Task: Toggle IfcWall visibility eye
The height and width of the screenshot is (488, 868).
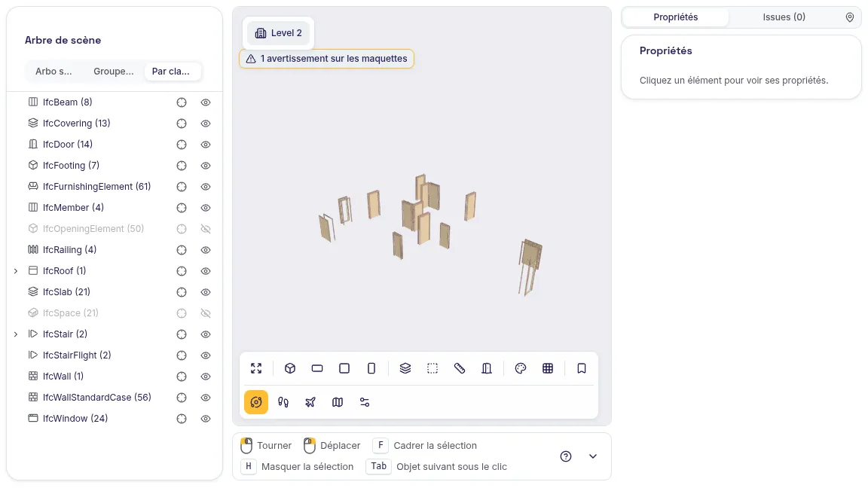Action: click(x=206, y=377)
